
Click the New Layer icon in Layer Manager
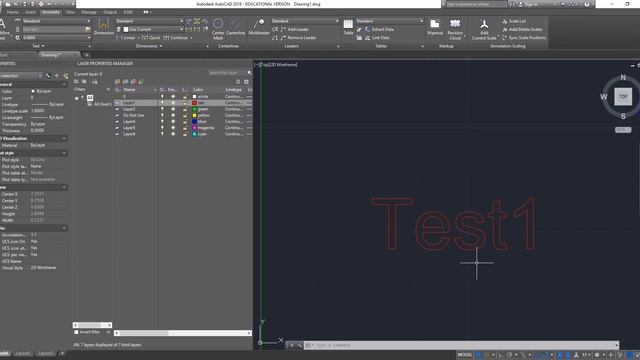118,82
